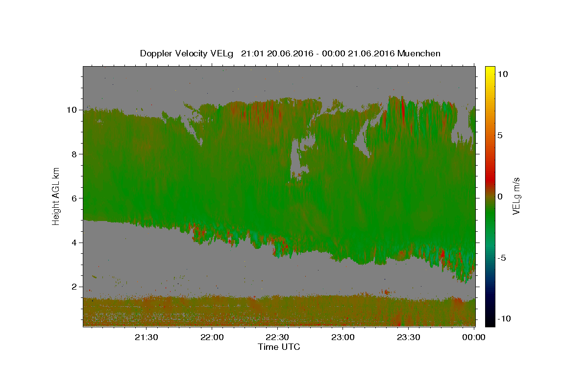Click the colorbar label '10' at top
The width and height of the screenshot is (588, 392).
(x=503, y=74)
